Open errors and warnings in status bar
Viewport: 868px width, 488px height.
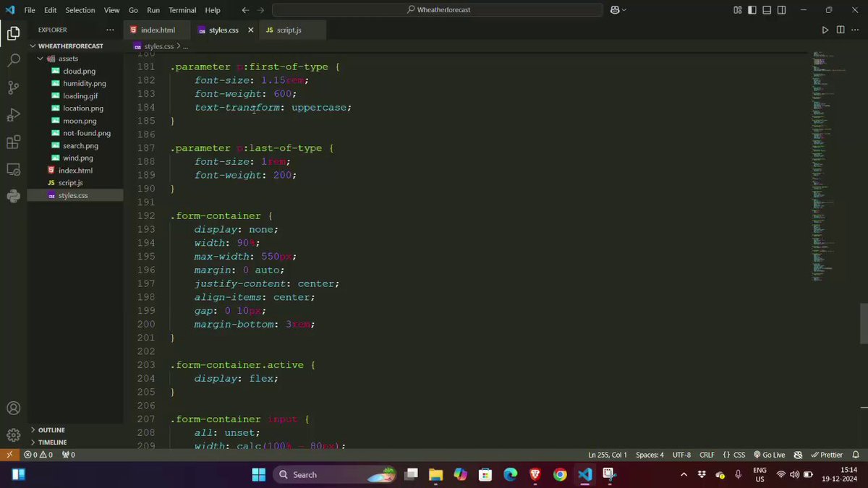pos(38,455)
